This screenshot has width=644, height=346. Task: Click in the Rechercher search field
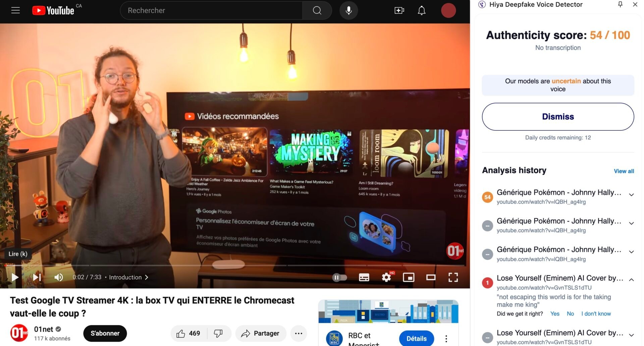pos(211,10)
